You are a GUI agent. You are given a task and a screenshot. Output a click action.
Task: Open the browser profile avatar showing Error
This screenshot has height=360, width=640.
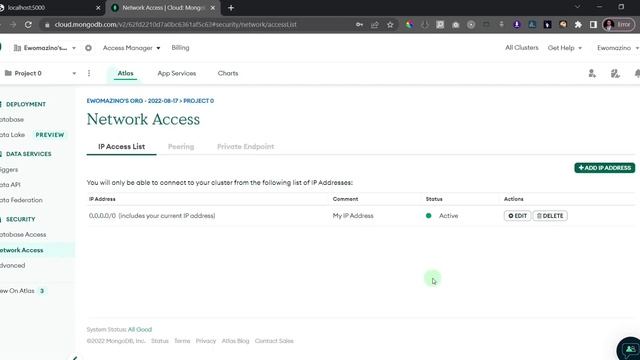pos(619,24)
